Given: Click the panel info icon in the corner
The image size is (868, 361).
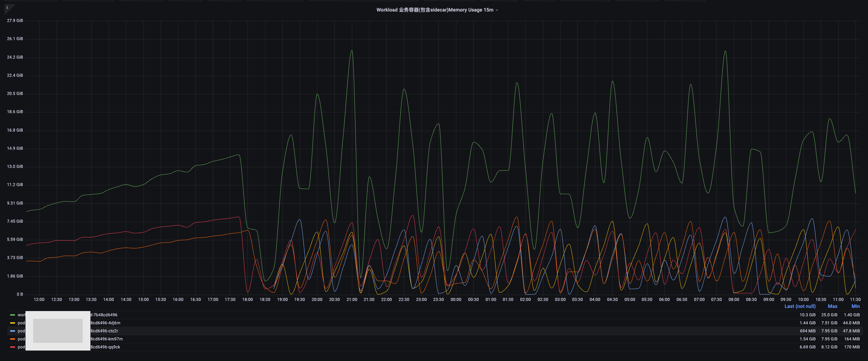Looking at the screenshot, I should point(7,7).
